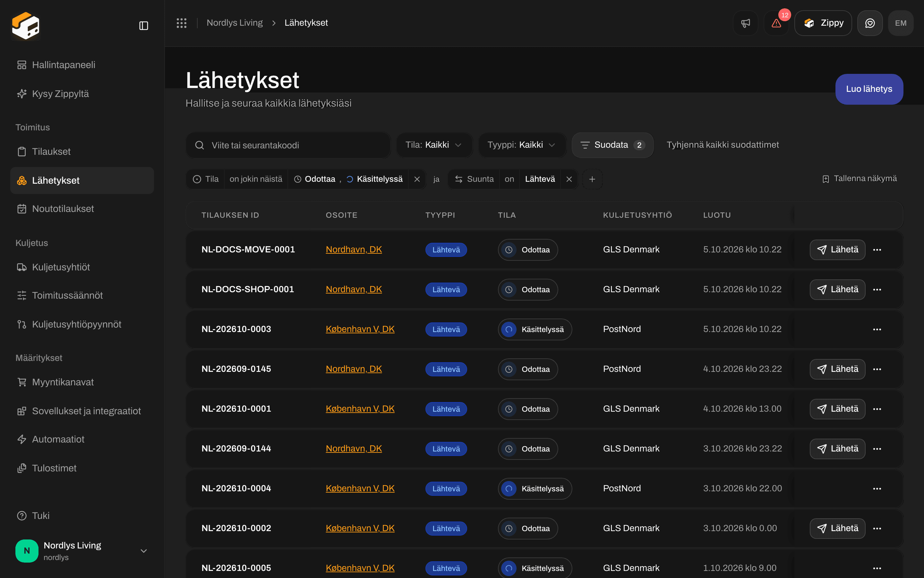Click the Luo lähetys button
This screenshot has height=578, width=924.
tap(869, 89)
